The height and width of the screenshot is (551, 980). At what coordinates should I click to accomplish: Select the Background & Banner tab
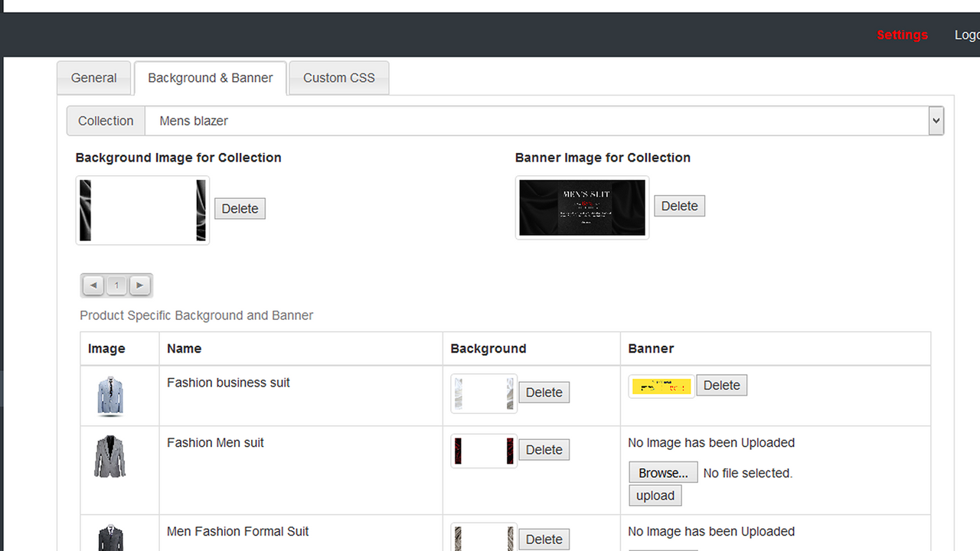(210, 77)
